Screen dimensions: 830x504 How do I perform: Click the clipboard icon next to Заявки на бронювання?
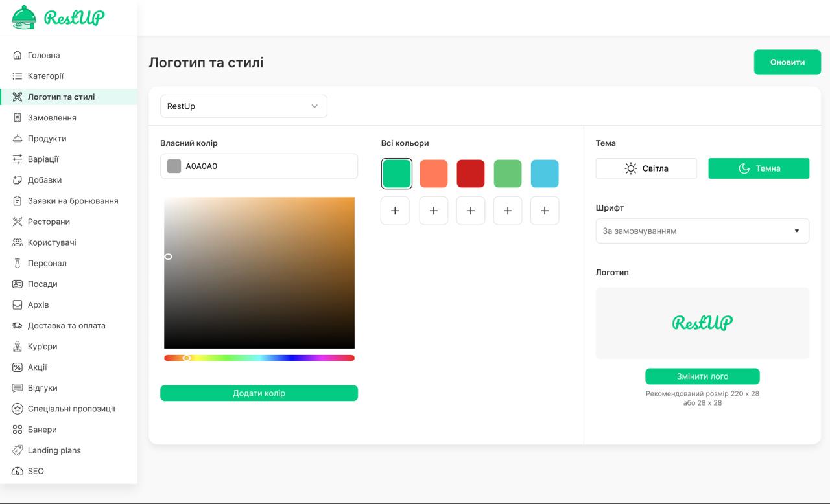tap(18, 201)
